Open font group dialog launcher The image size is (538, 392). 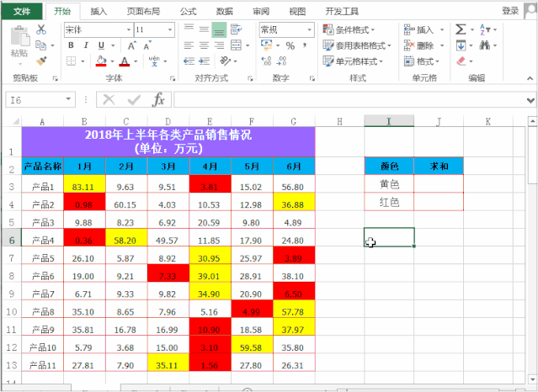pos(173,78)
